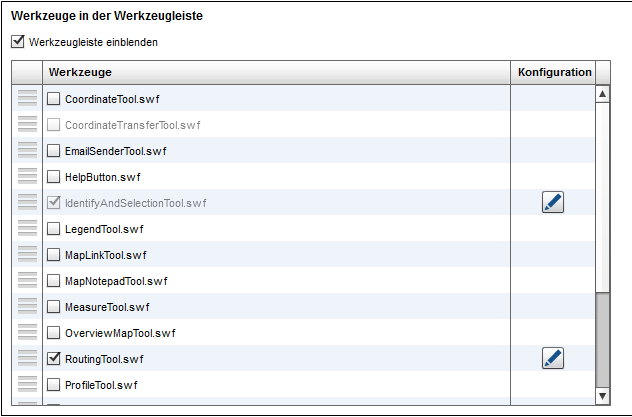The width and height of the screenshot is (632, 417).
Task: Grab drag handle of CoordinateTool.swf row
Action: [x=27, y=98]
